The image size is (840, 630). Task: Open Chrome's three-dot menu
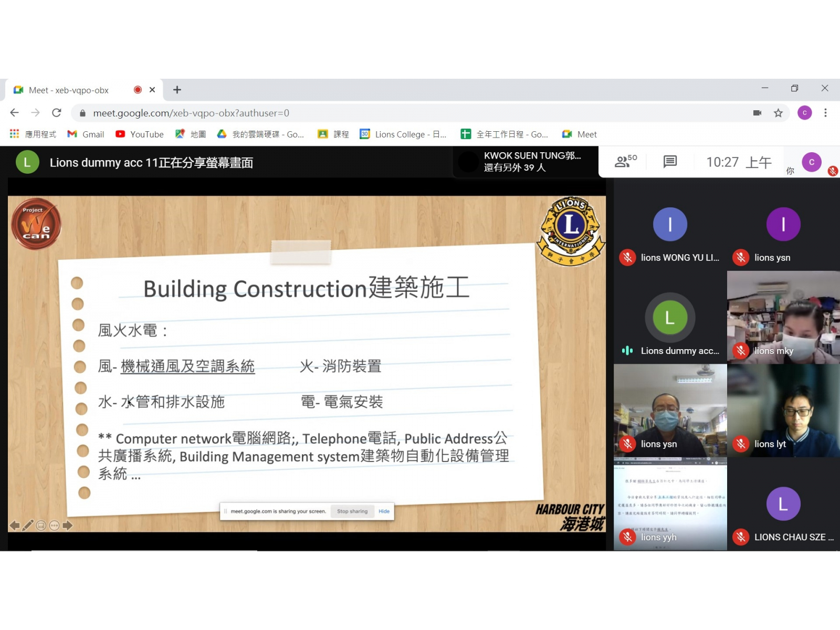click(825, 113)
